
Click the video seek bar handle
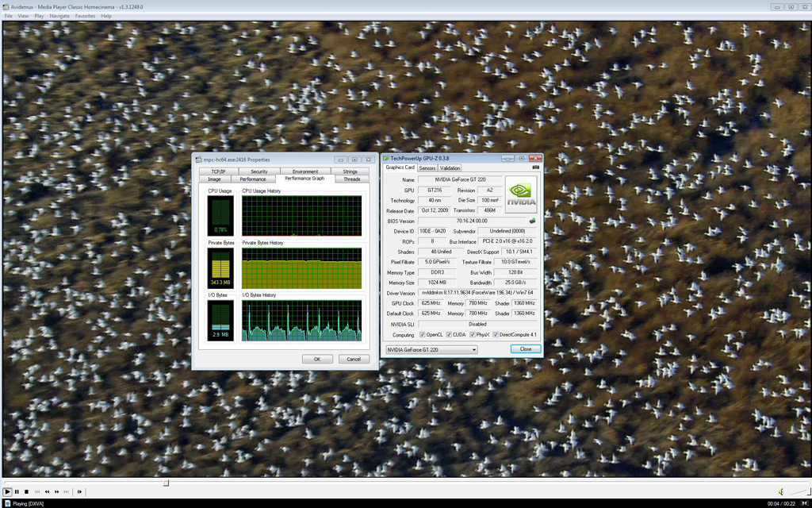[x=166, y=483]
